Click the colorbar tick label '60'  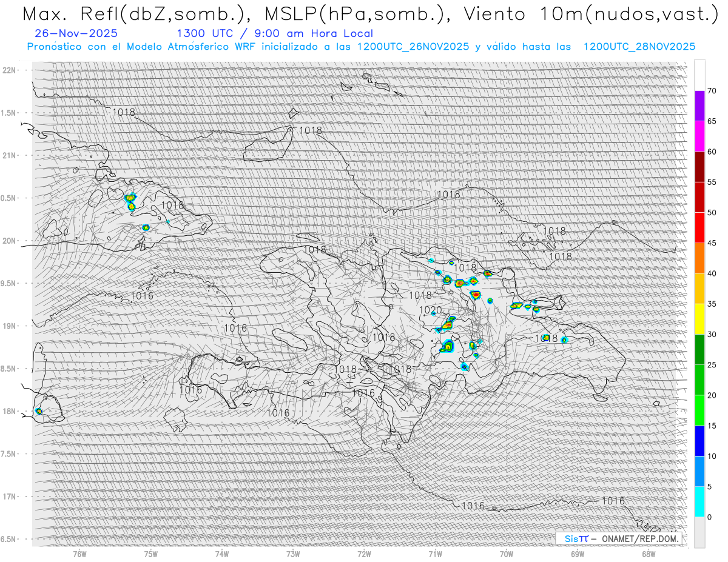712,152
